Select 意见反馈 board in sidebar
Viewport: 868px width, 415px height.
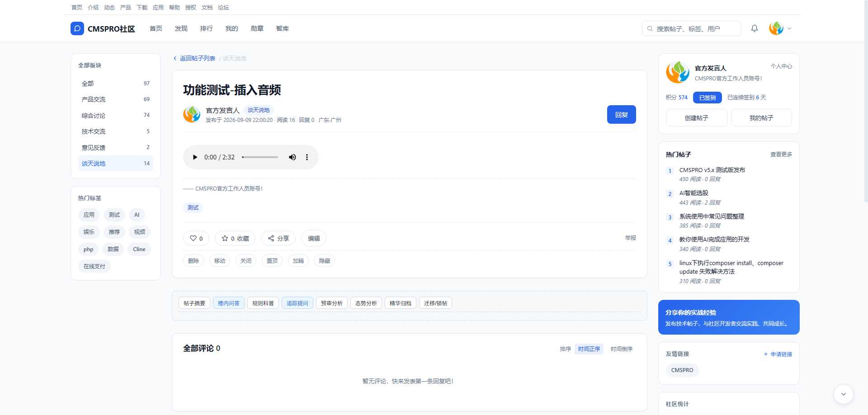click(116, 148)
